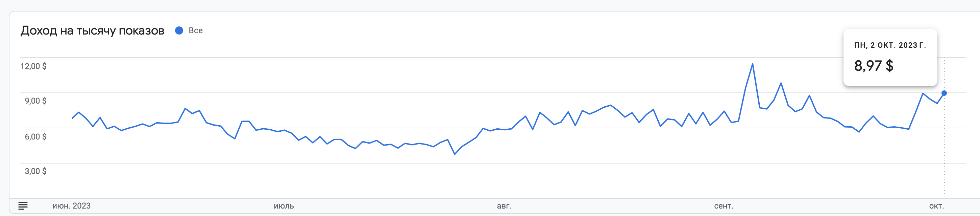The width and height of the screenshot is (980, 216).
Task: Click the highlighted 2 Oct data point
Action: point(944,93)
